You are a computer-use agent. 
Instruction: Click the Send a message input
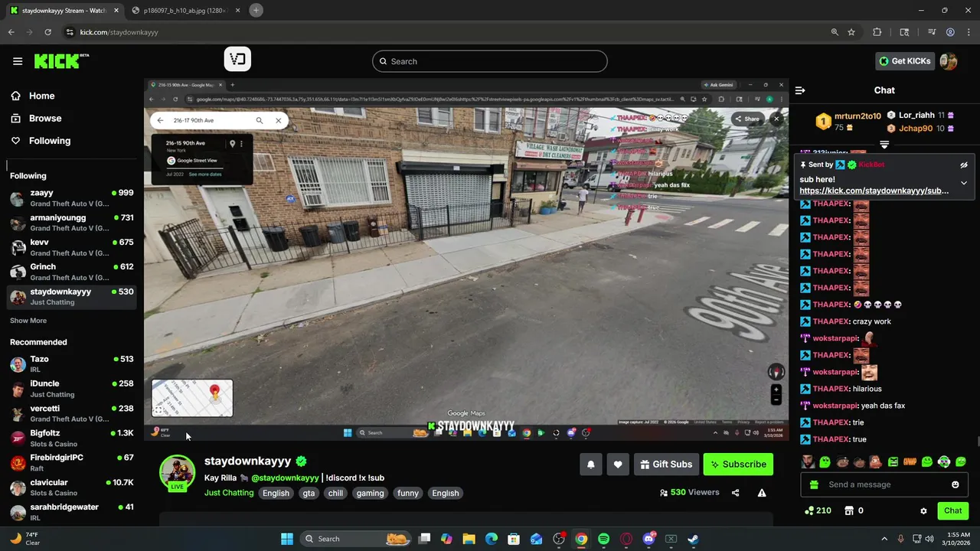884,484
